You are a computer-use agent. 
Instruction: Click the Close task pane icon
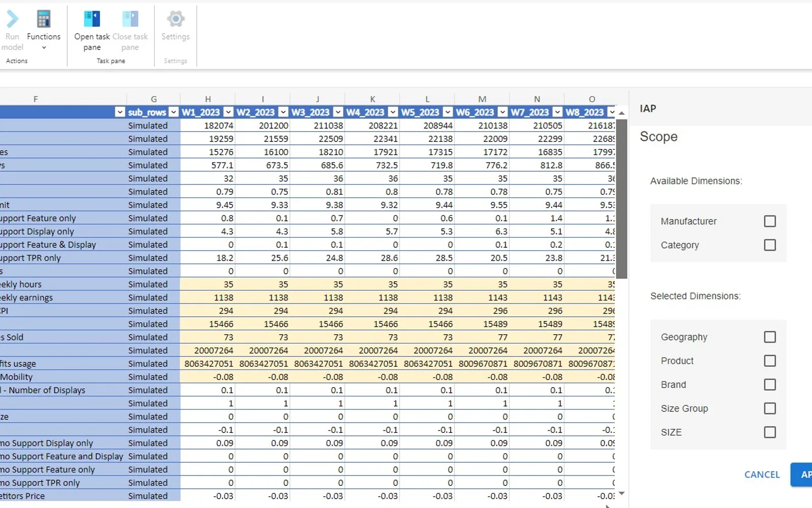[x=130, y=19]
